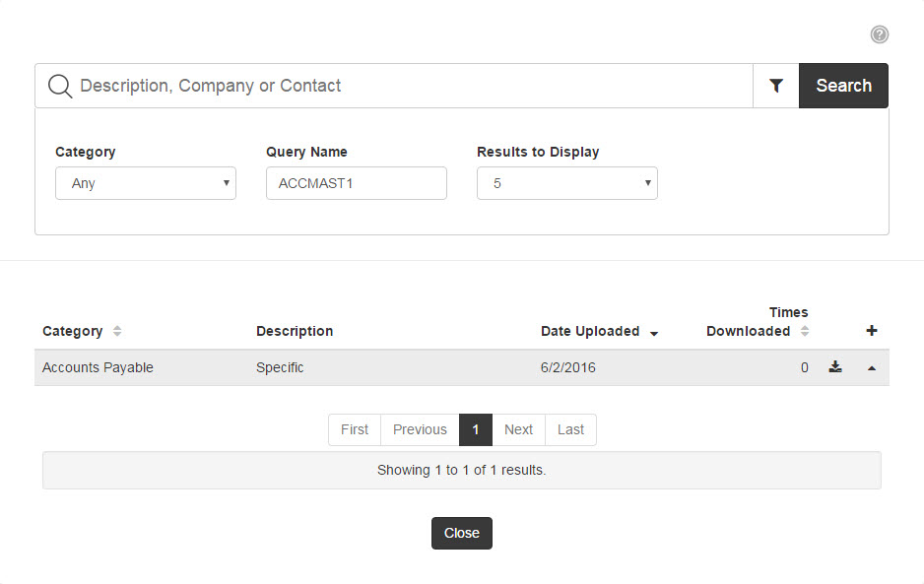Collapse the Accounts Payable row details

coord(872,368)
